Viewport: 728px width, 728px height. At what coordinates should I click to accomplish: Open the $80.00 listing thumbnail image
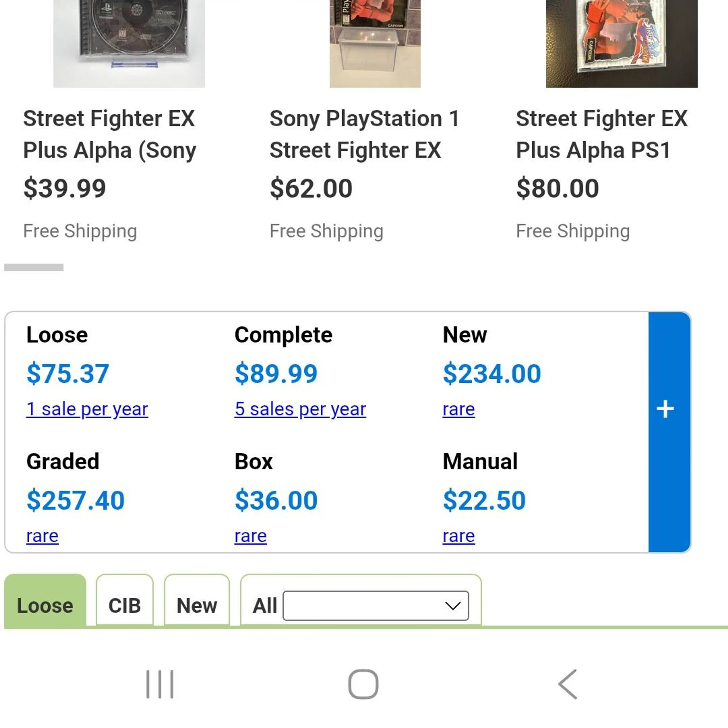click(x=622, y=44)
